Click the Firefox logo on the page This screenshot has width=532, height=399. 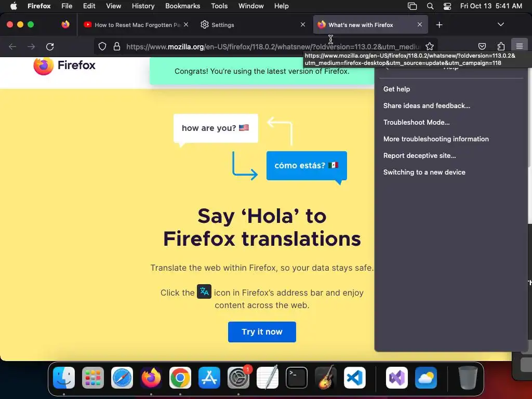[64, 65]
